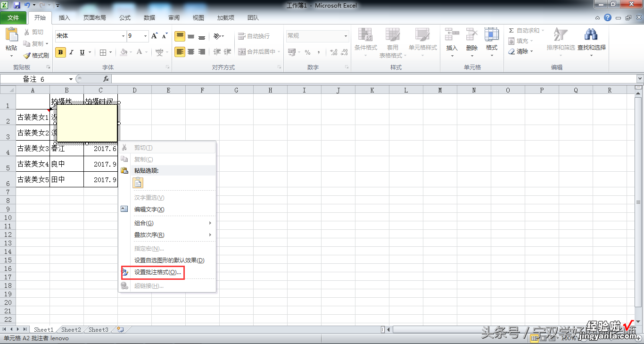Click cell containing 田中
644x344 pixels.
coord(66,179)
